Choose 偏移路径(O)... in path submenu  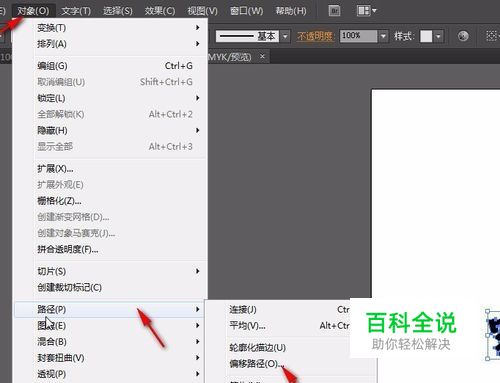(x=290, y=364)
